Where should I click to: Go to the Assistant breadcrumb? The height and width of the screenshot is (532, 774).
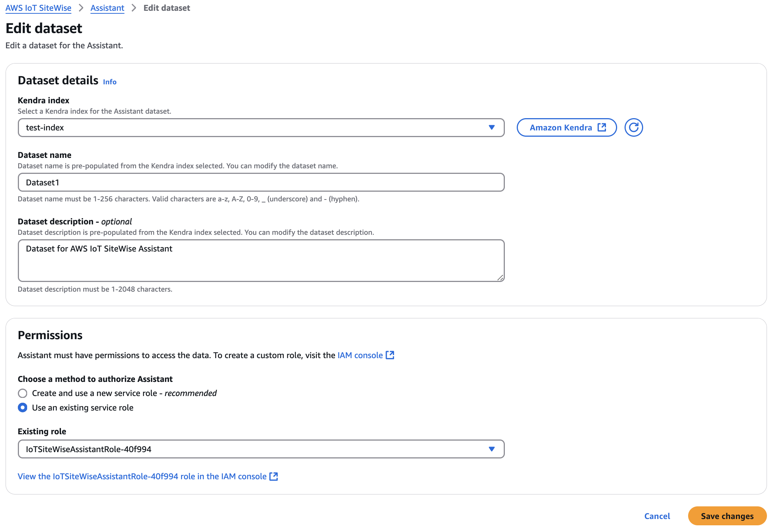pyautogui.click(x=107, y=7)
